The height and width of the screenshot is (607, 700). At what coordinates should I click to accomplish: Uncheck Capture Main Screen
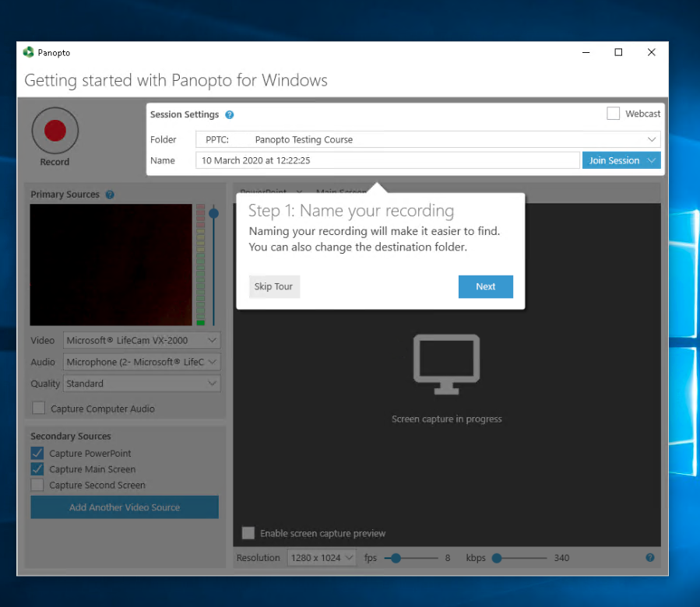pyautogui.click(x=37, y=469)
